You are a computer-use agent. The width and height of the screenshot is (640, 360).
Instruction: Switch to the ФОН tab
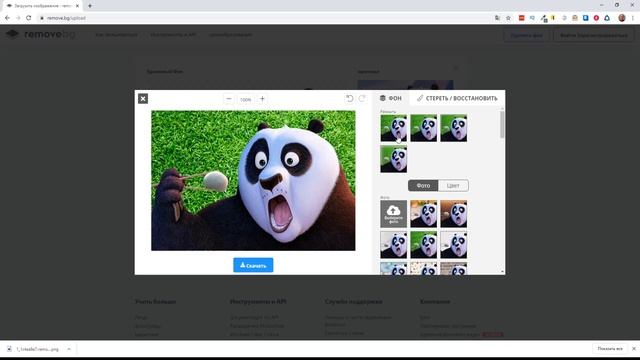pyautogui.click(x=391, y=98)
